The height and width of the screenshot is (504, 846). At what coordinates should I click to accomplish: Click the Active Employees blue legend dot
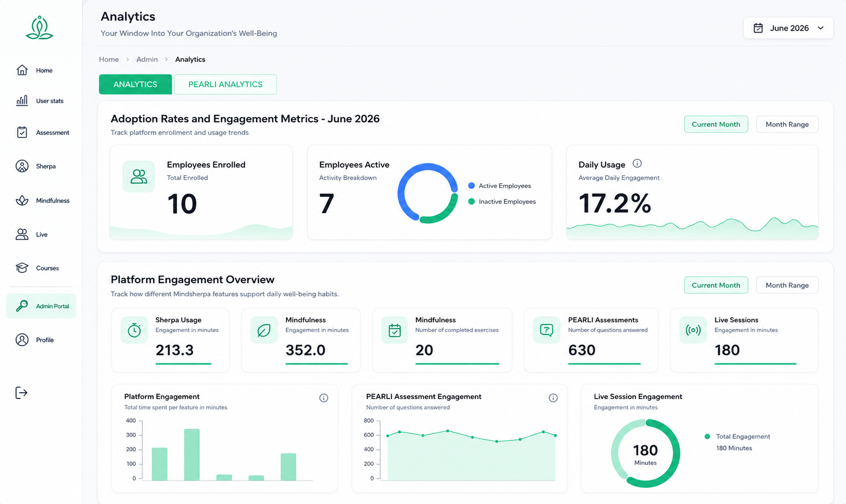click(471, 185)
